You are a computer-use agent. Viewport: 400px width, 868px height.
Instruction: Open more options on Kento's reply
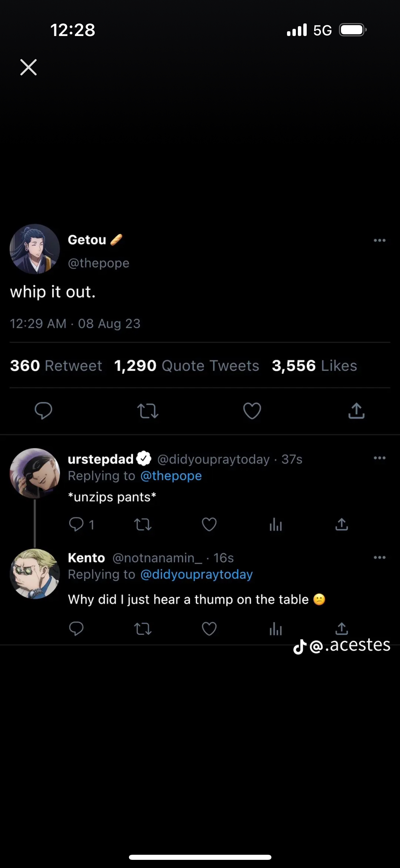click(x=379, y=557)
